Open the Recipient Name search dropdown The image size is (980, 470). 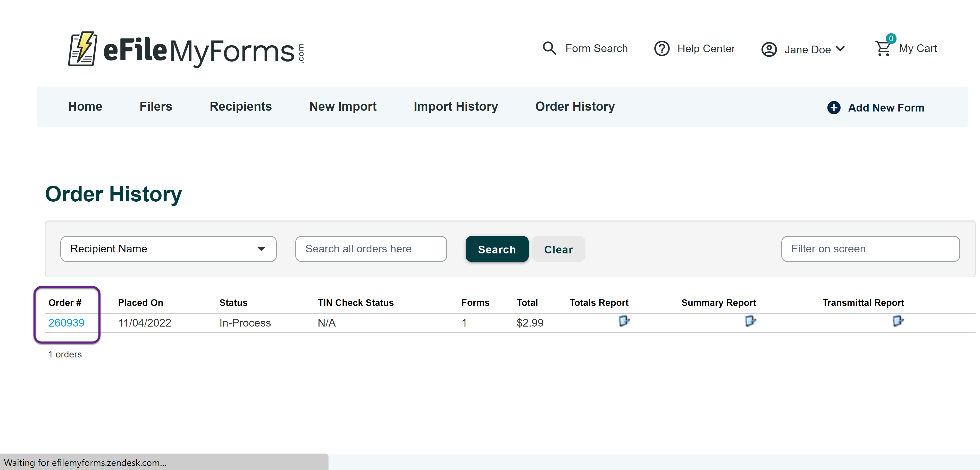click(x=168, y=249)
